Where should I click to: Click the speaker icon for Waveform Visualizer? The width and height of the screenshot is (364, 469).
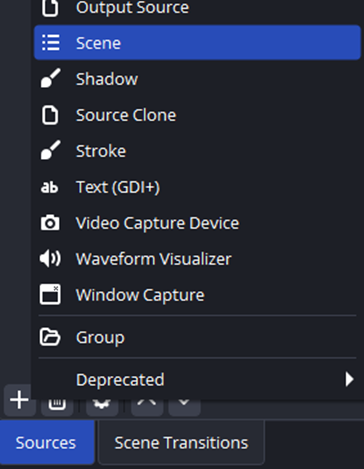point(50,259)
